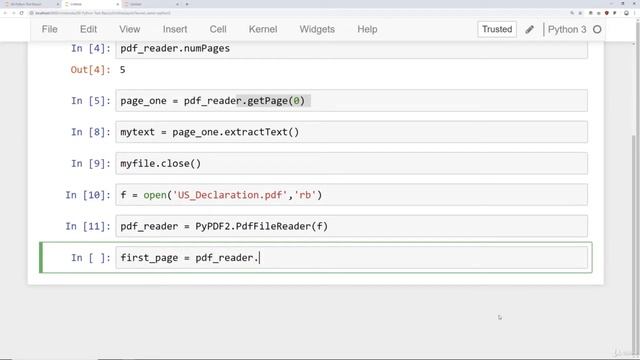Select the myfile.close() code cell
This screenshot has height=360, width=640.
(351, 163)
